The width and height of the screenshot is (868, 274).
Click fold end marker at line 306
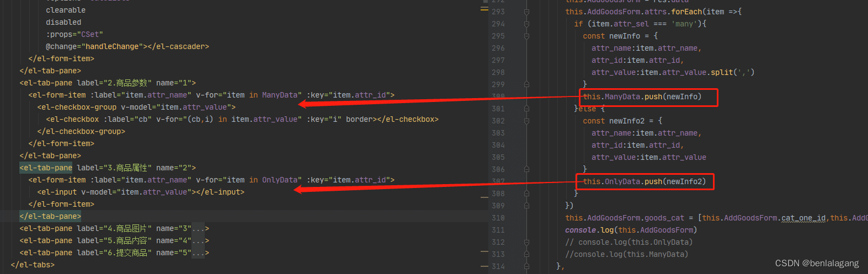pyautogui.click(x=526, y=169)
